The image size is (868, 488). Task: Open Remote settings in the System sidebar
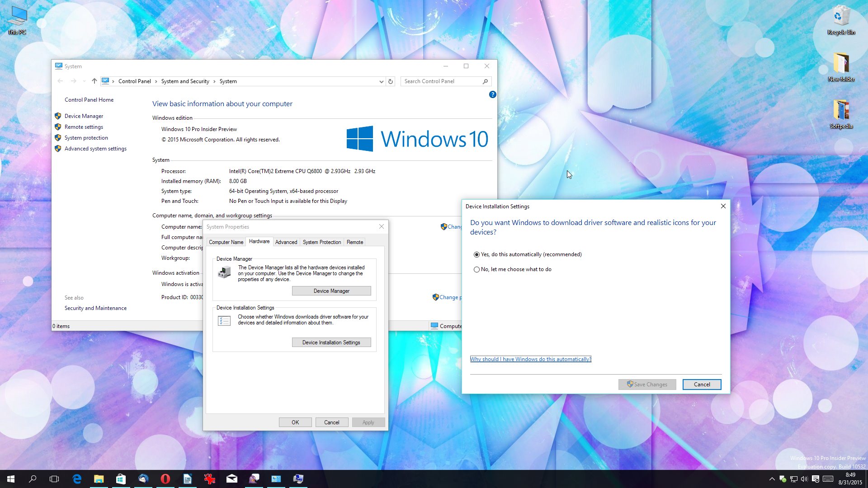tap(84, 127)
